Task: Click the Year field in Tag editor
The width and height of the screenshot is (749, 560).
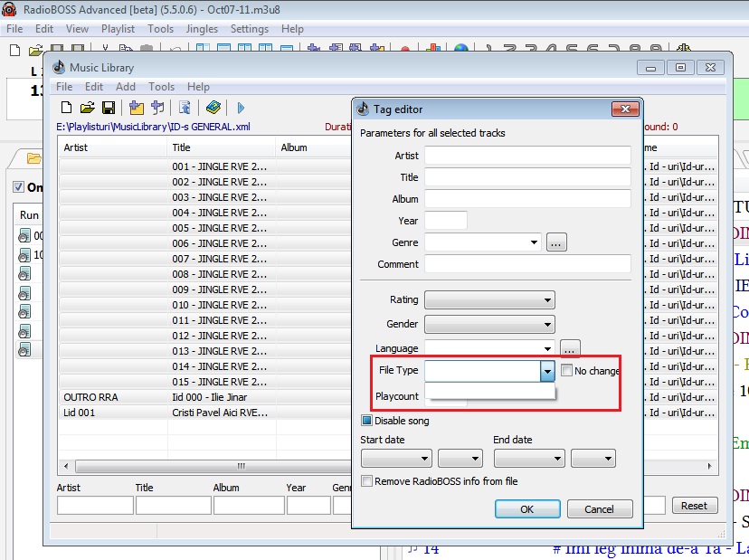Action: click(446, 221)
